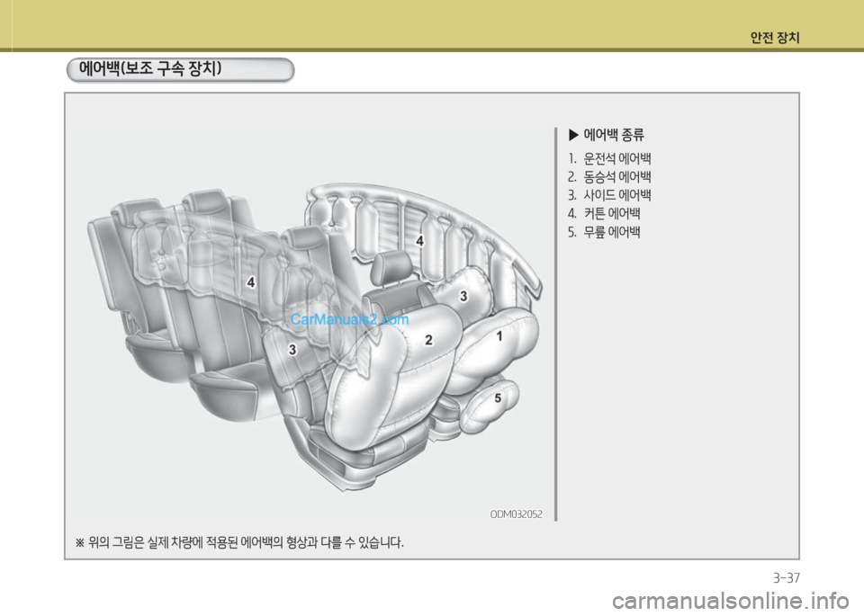
Task: Click the legend entry '4. 커튼 에어백'
Action: (x=604, y=214)
